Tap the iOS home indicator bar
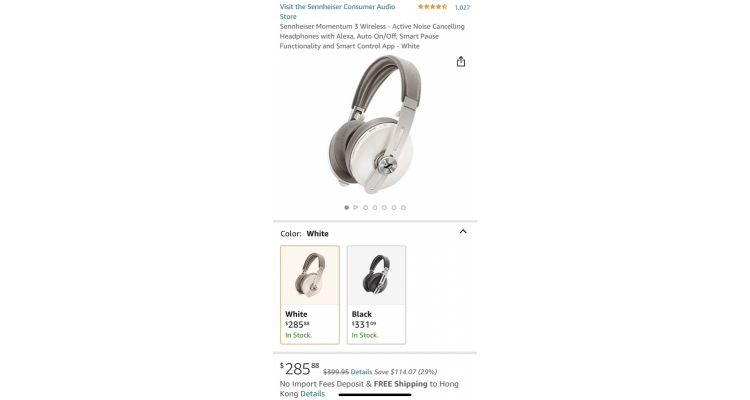750x400 pixels. point(375,395)
